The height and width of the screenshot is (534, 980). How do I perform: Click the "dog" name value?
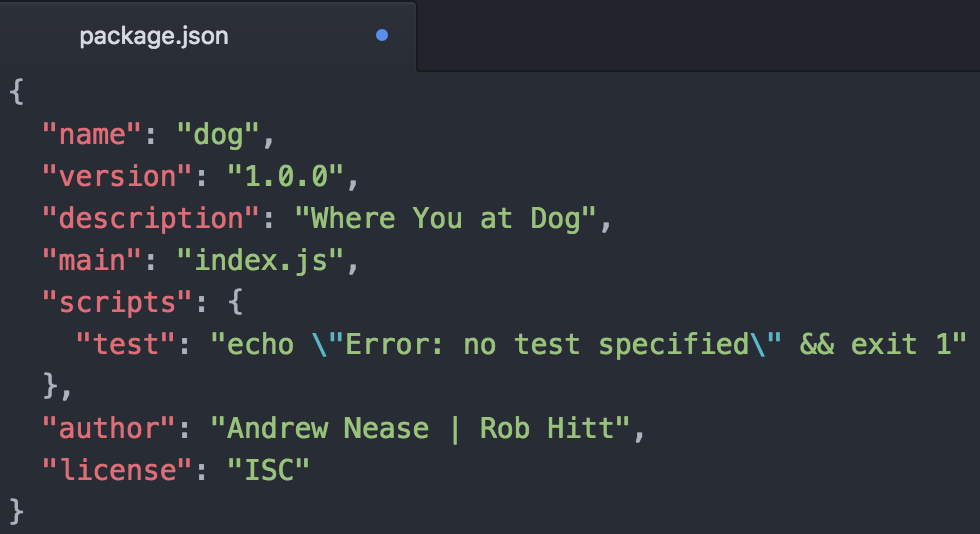click(x=218, y=135)
